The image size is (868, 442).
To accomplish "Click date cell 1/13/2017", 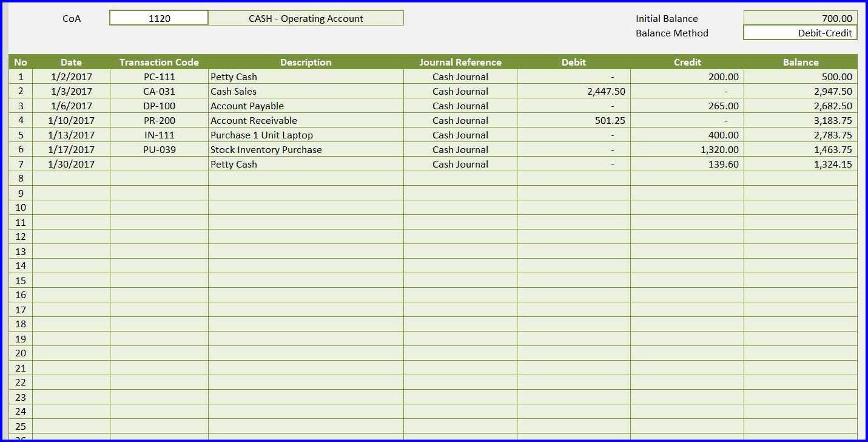I will (71, 135).
